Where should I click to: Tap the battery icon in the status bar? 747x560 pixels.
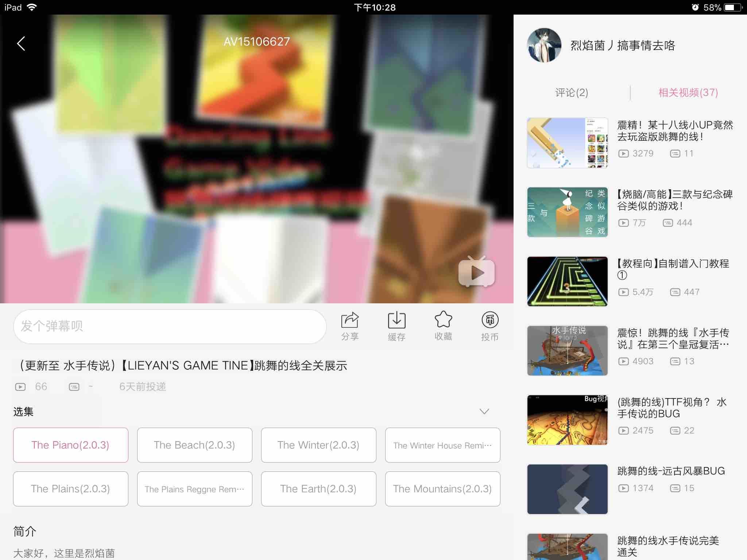(733, 7)
